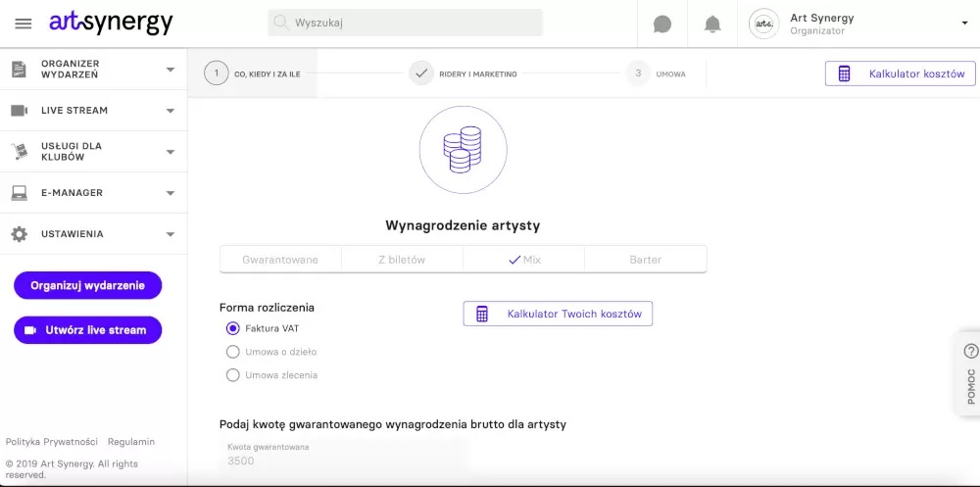Select the Umowa o dzieło option

click(233, 352)
